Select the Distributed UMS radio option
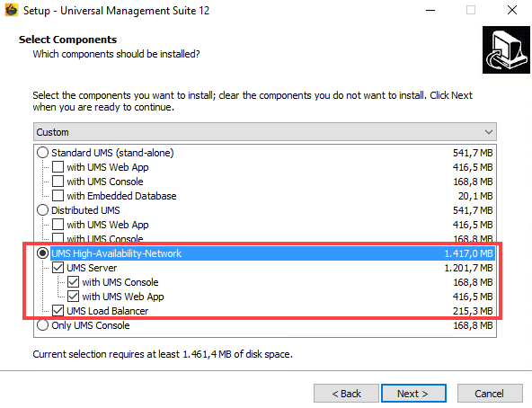The height and width of the screenshot is (408, 532). tap(42, 210)
